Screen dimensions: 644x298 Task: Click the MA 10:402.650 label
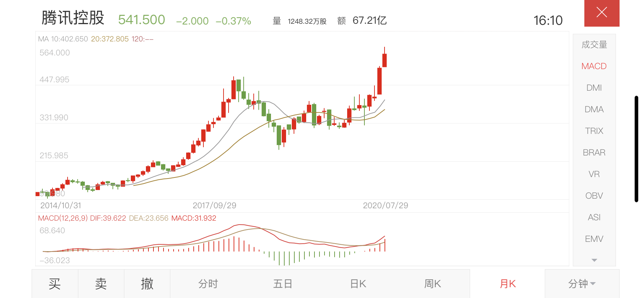click(x=63, y=39)
